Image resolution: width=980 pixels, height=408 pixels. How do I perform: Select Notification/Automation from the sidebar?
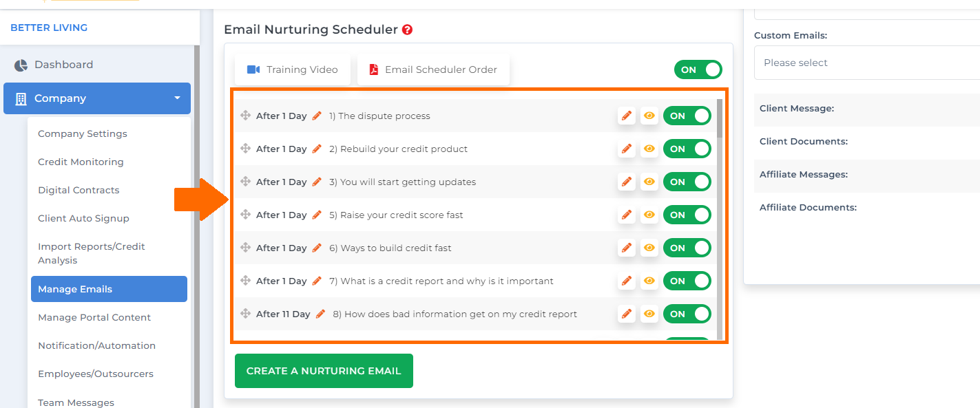96,345
